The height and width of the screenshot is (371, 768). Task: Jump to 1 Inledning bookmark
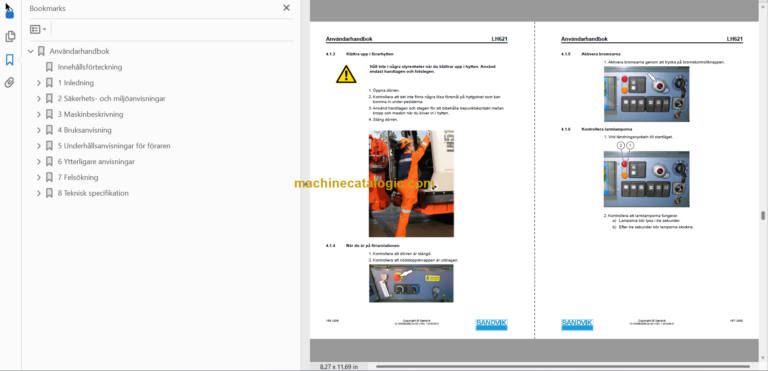tap(75, 83)
